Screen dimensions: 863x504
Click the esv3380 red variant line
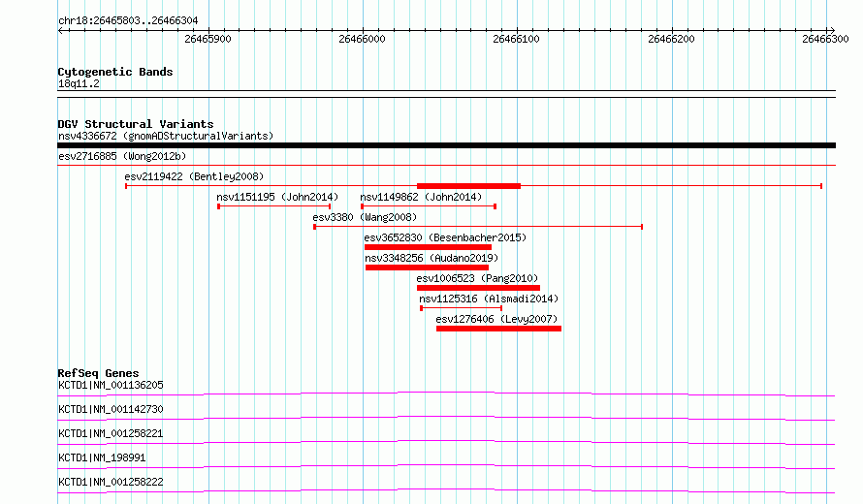478,227
